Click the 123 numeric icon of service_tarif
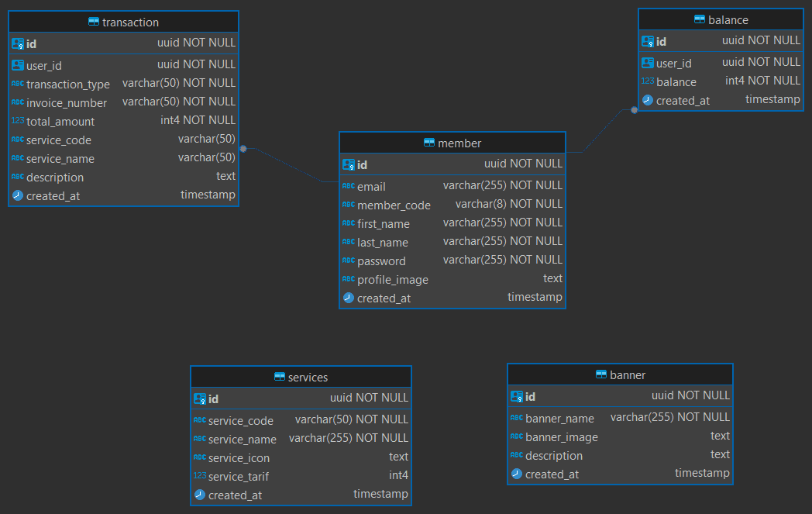Viewport: 812px width, 514px height. coord(200,475)
